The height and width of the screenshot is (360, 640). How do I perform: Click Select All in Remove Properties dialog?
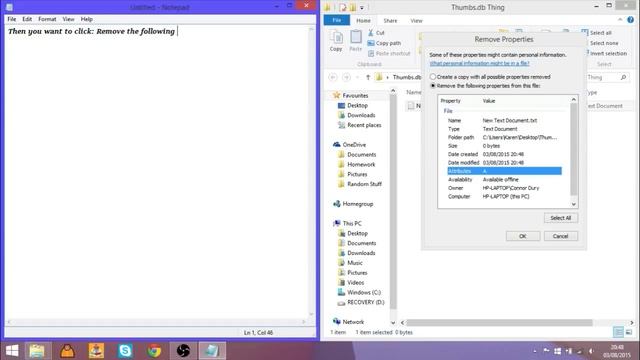click(560, 218)
